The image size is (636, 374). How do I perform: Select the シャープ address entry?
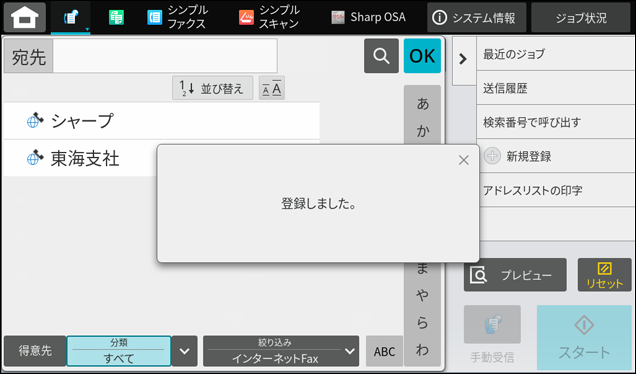(161, 121)
